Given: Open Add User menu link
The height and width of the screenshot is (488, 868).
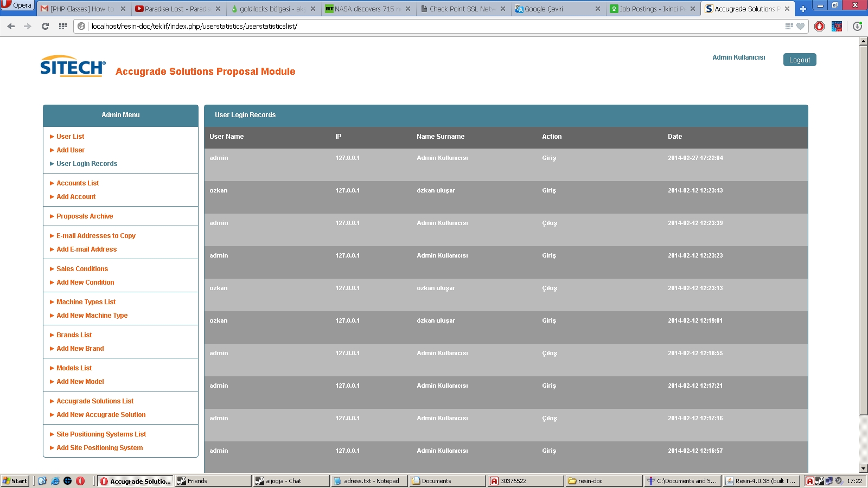Looking at the screenshot, I should 71,150.
